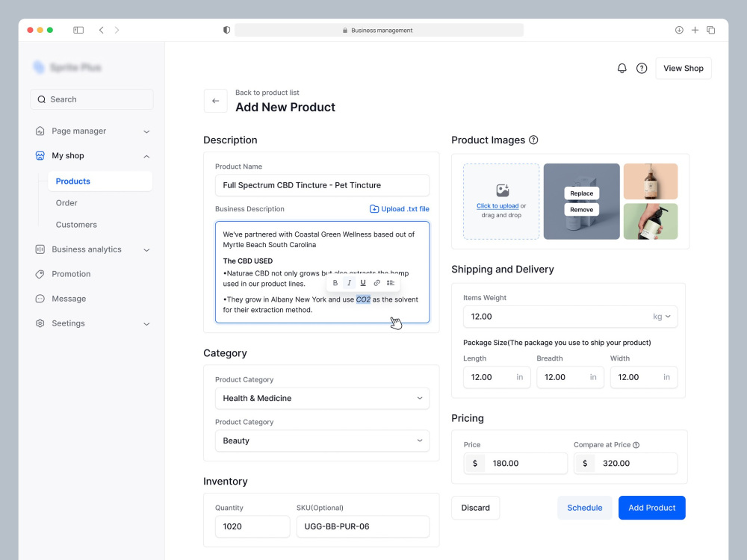Click the Add Product button
The width and height of the screenshot is (747, 560).
tap(651, 508)
